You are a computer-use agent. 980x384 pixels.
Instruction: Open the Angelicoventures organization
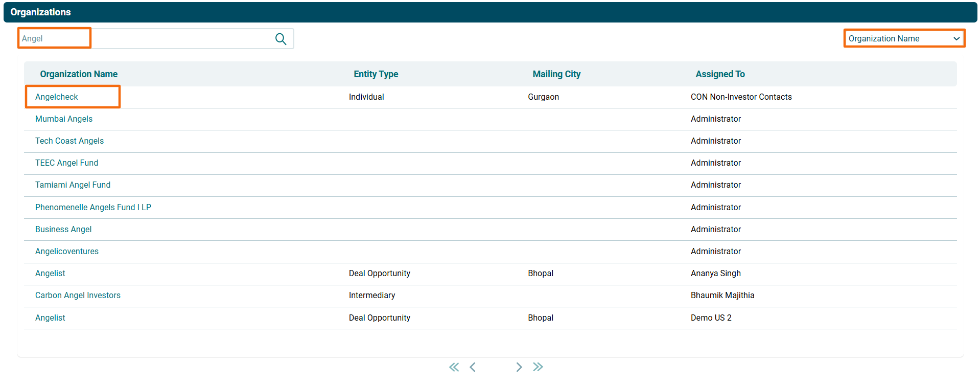coord(67,252)
